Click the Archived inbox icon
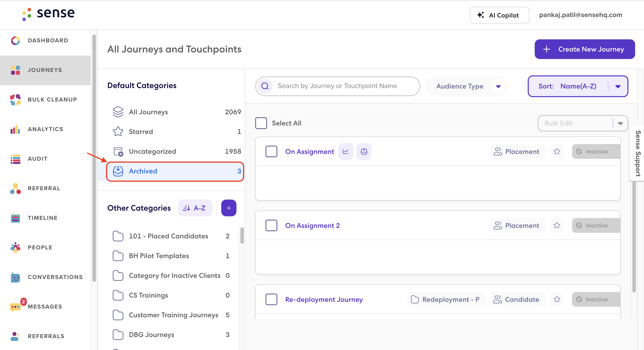 click(x=118, y=171)
